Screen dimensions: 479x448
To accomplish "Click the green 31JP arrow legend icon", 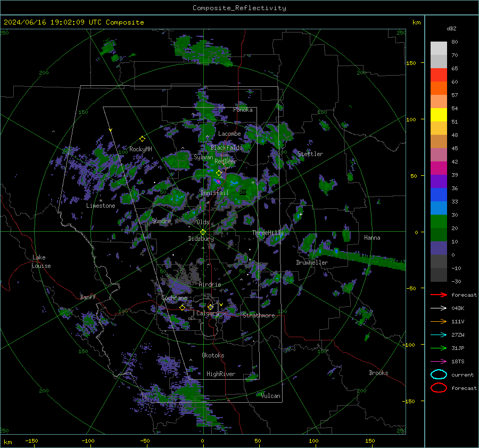I will click(x=439, y=348).
